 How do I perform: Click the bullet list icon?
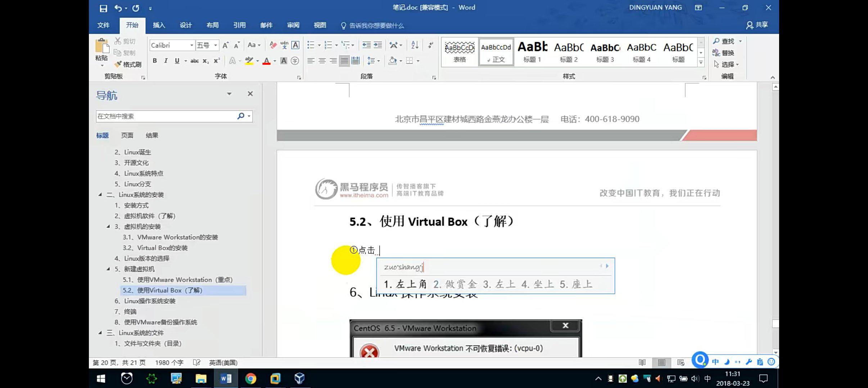click(311, 45)
